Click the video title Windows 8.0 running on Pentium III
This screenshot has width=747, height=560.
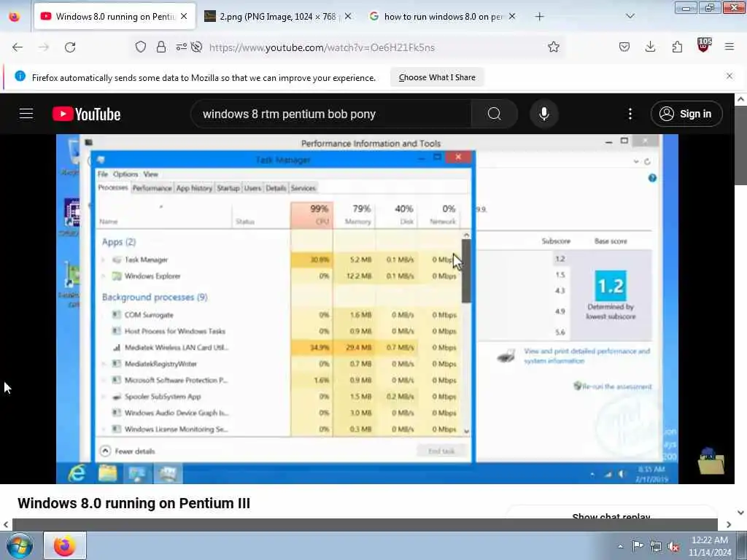134,503
